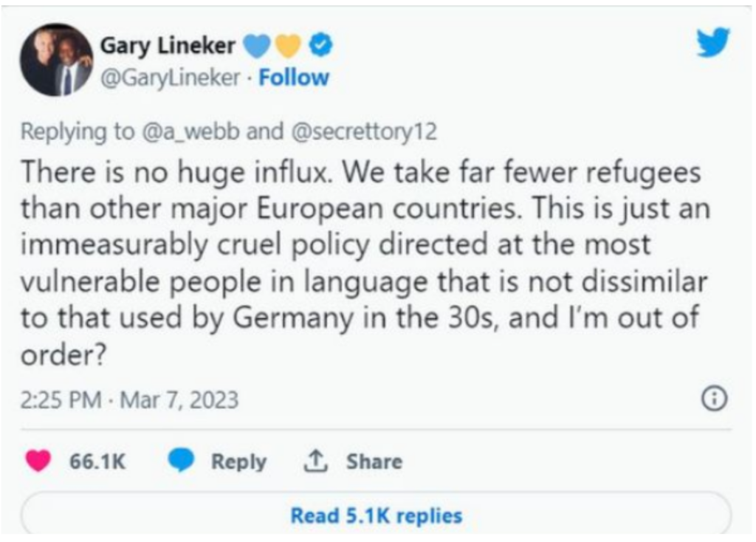Click the 66.1K likes count

pyautogui.click(x=97, y=462)
